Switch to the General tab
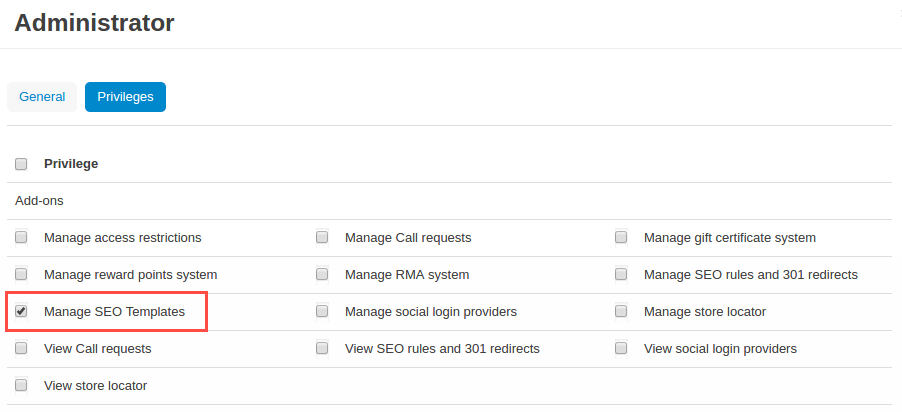The width and height of the screenshot is (902, 412). pos(42,97)
